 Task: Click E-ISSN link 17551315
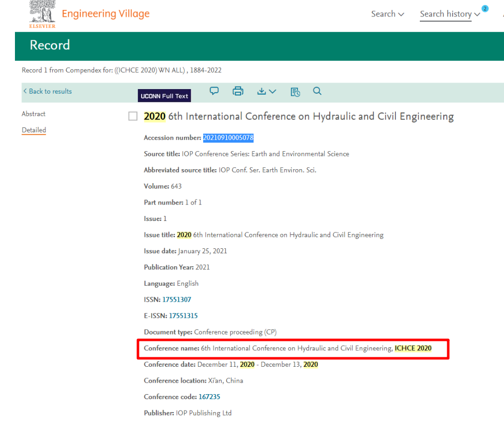point(184,316)
